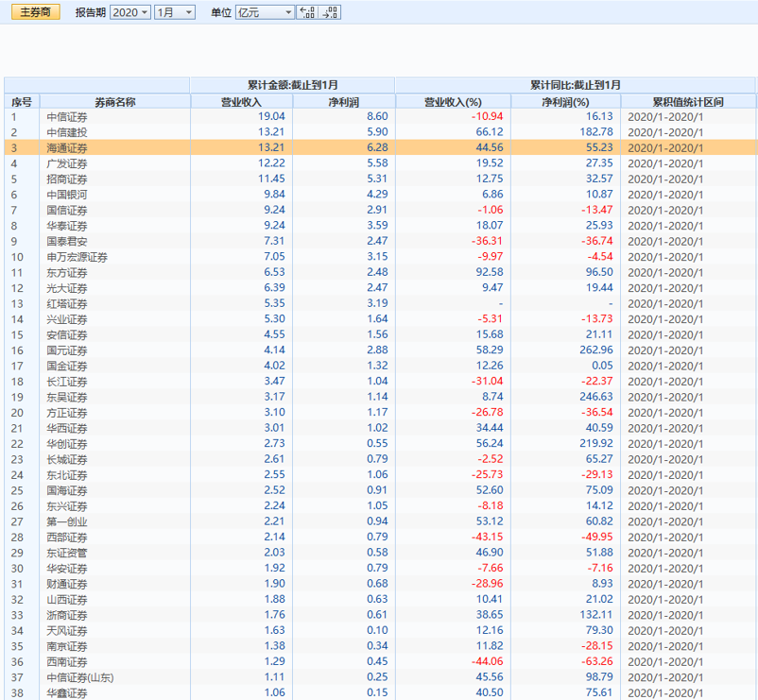Image resolution: width=758 pixels, height=700 pixels.
Task: Sort by 净利润 amount column header
Action: pyautogui.click(x=344, y=102)
